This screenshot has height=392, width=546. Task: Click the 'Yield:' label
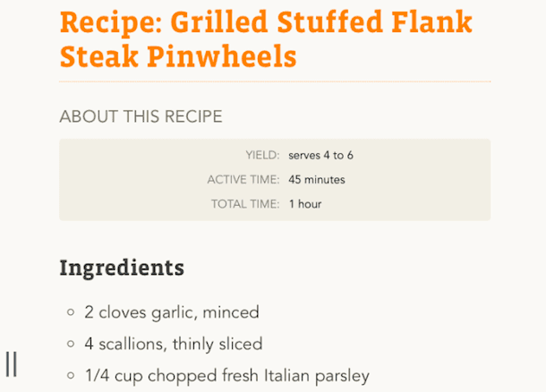pos(262,155)
